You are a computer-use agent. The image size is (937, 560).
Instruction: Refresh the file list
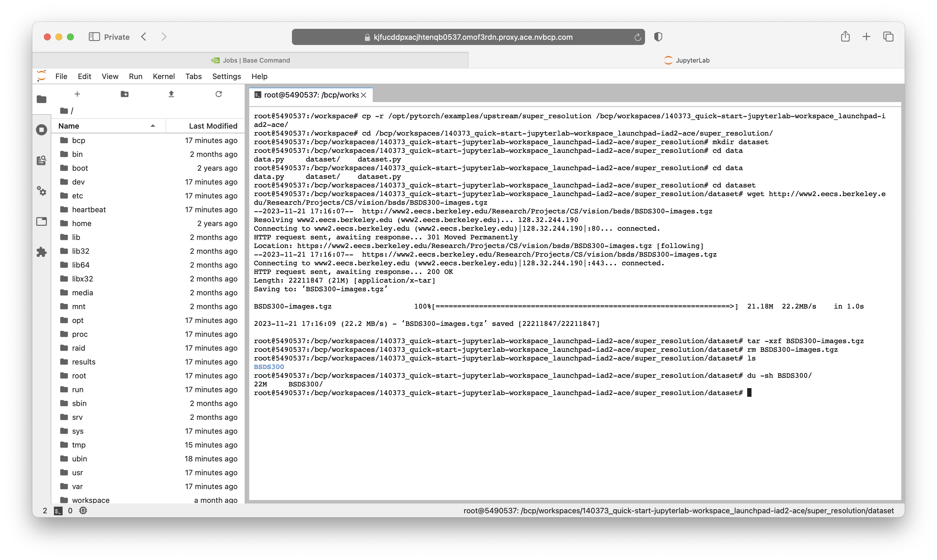pyautogui.click(x=219, y=94)
